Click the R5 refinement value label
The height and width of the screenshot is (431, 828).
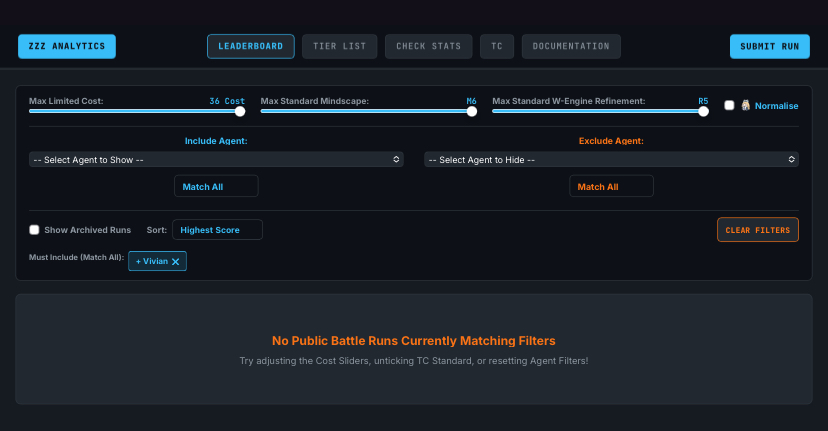[703, 101]
